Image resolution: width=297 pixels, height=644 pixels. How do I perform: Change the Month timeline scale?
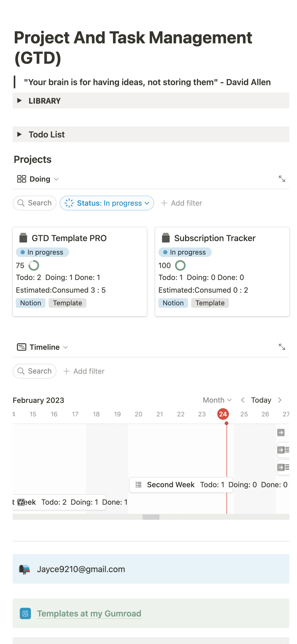217,400
